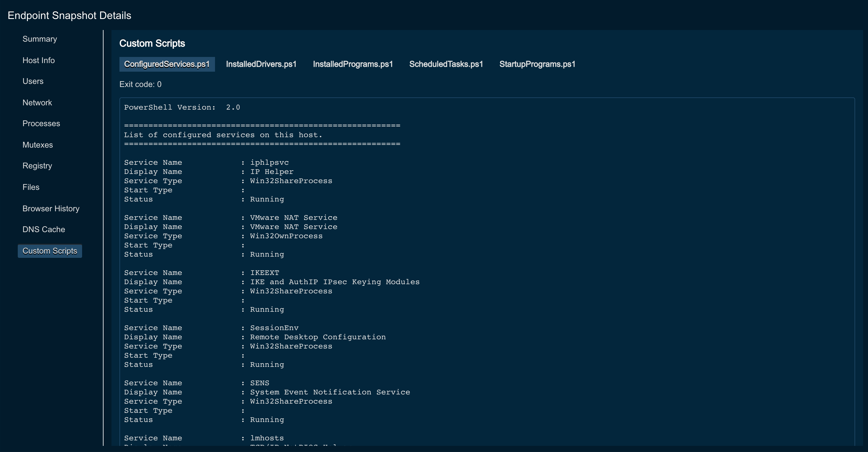
Task: Click the Exit code: 0 text
Action: (x=140, y=85)
